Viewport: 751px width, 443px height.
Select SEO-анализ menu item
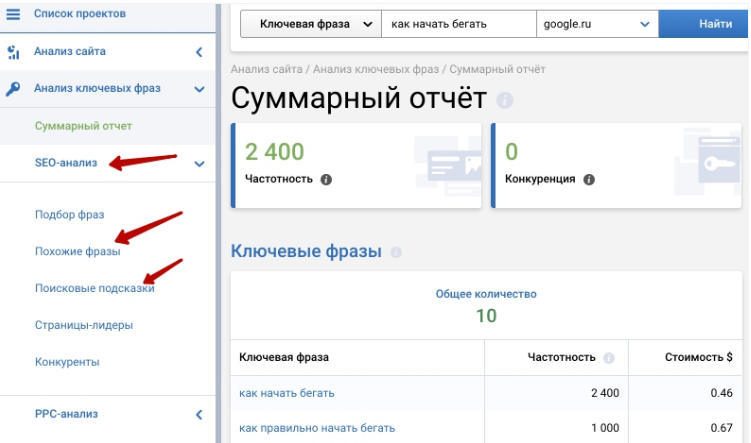[x=66, y=163]
